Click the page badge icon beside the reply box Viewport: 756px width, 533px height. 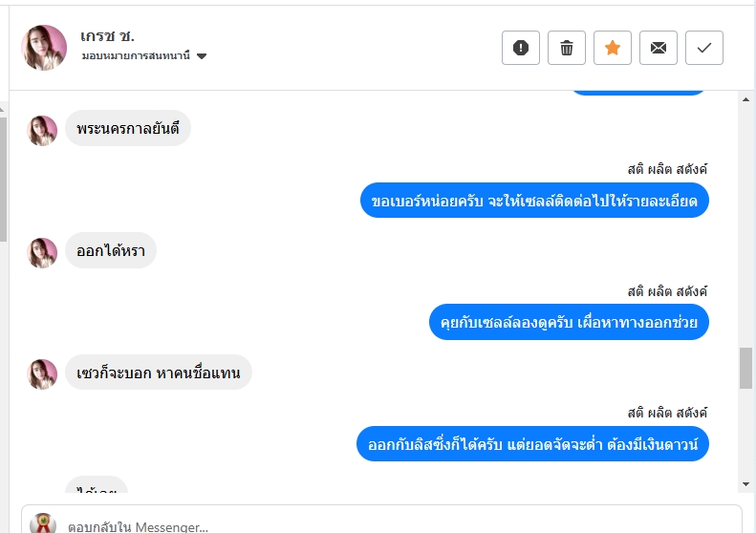click(43, 523)
